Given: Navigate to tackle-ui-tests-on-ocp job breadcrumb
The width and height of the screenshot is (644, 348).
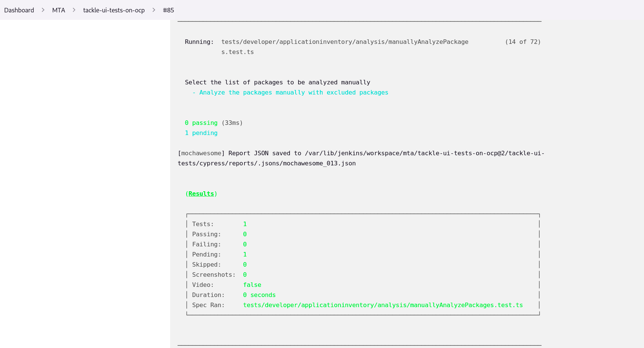Looking at the screenshot, I should click(114, 10).
